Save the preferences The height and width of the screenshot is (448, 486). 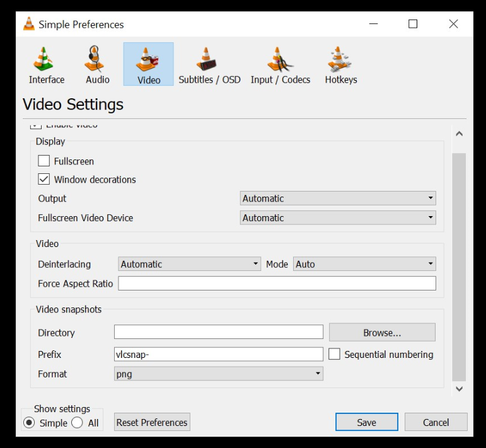[x=367, y=422]
